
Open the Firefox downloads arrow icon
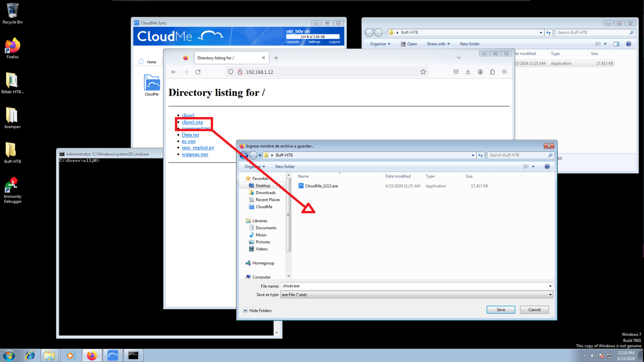(x=468, y=72)
